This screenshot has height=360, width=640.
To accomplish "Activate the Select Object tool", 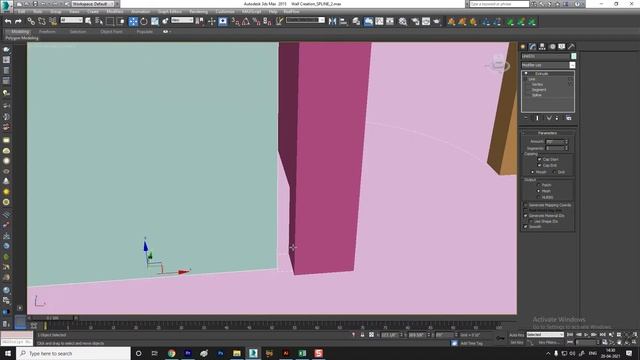I will pos(88,21).
